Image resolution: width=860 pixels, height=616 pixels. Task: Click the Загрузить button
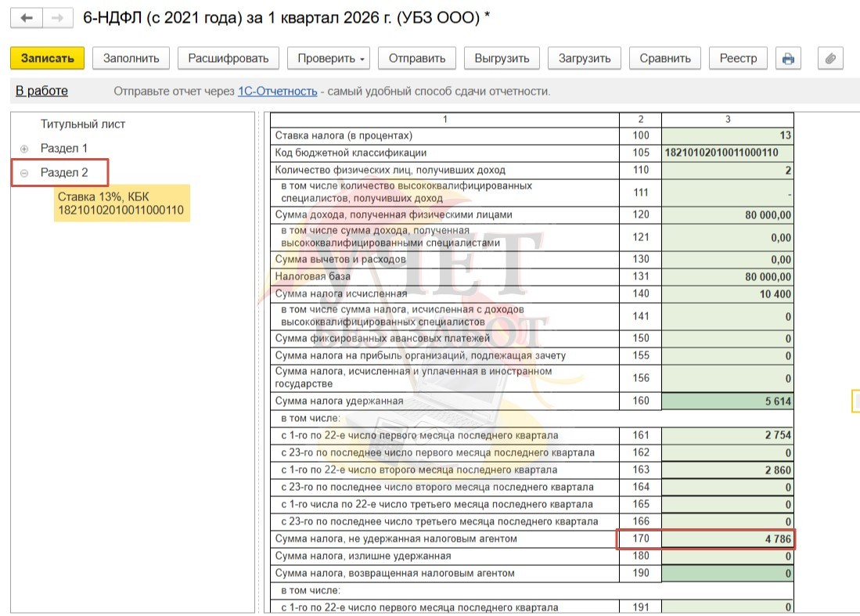584,58
